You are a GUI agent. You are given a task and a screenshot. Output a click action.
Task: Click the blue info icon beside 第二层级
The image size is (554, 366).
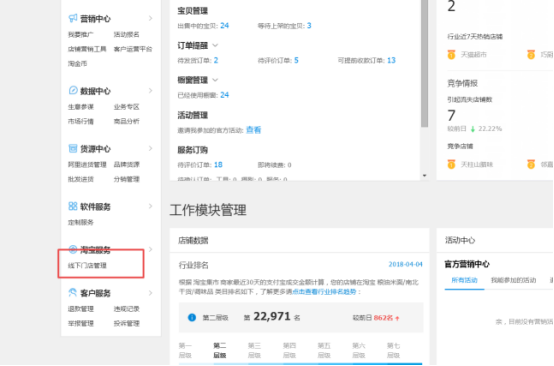[192, 317]
